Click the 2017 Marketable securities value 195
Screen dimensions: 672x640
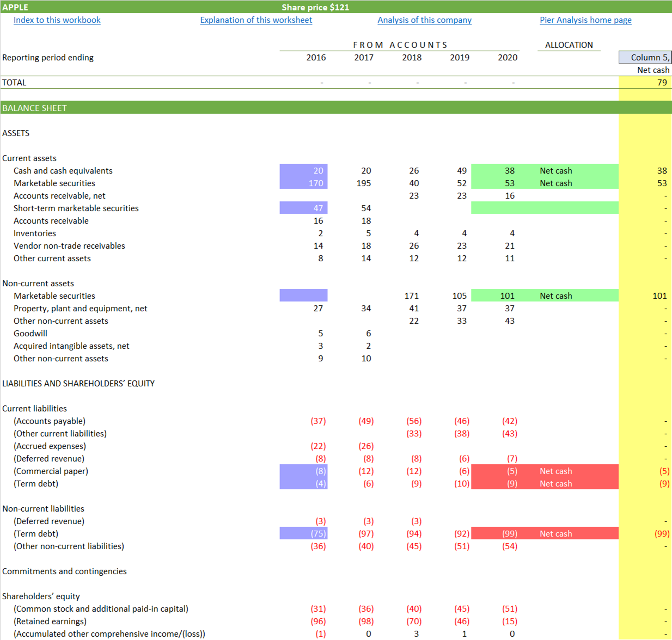pos(364,183)
